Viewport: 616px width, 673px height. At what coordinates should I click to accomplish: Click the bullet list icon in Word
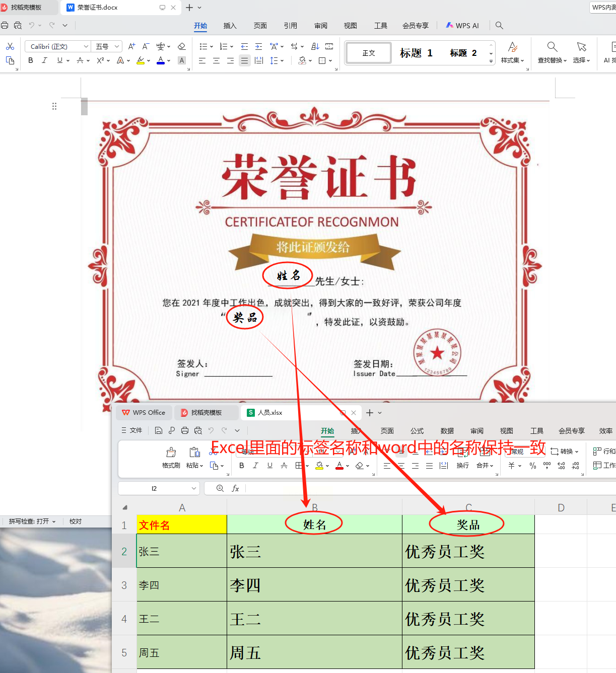203,46
